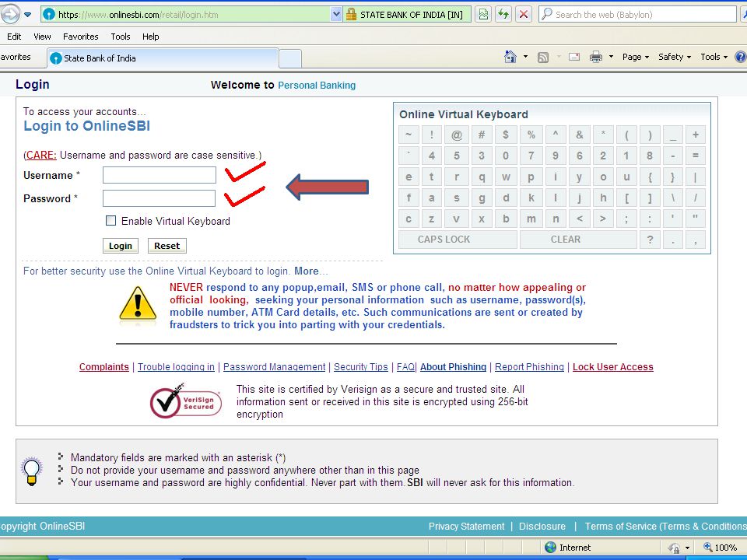This screenshot has height=560, width=747.
Task: Open the Favorites menu
Action: click(80, 37)
